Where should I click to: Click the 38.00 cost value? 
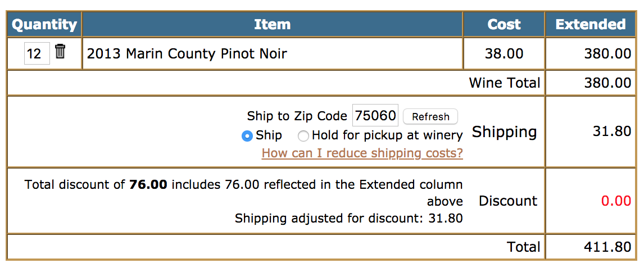coord(504,54)
